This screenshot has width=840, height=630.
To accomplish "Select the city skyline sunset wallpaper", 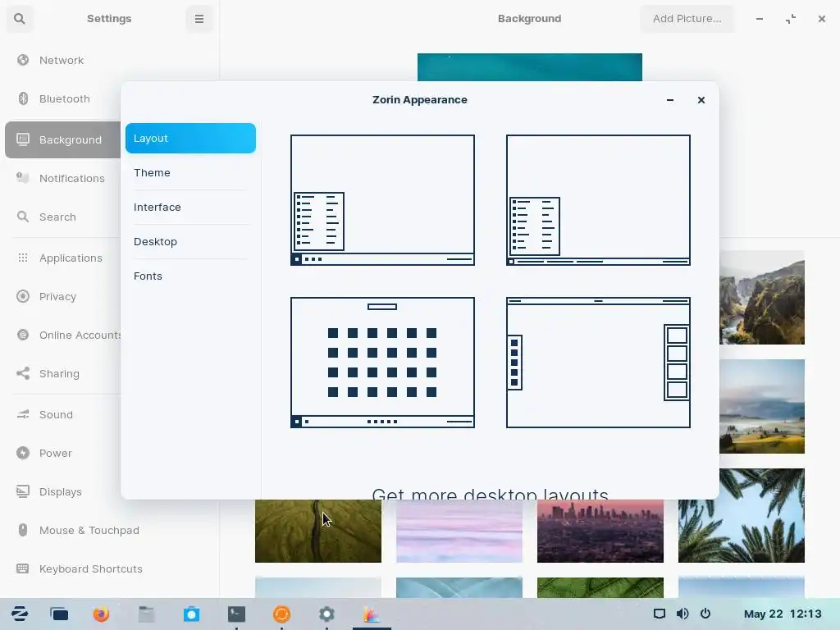I will pyautogui.click(x=600, y=531).
